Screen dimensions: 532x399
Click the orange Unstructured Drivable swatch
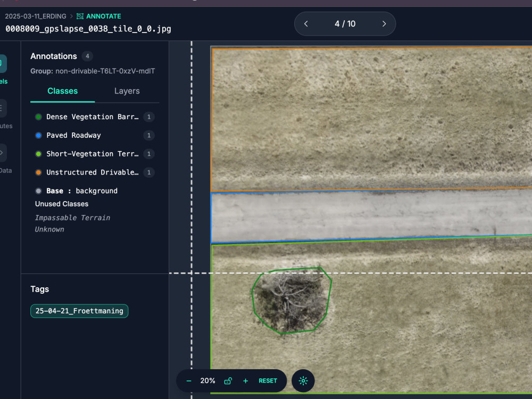tap(38, 172)
